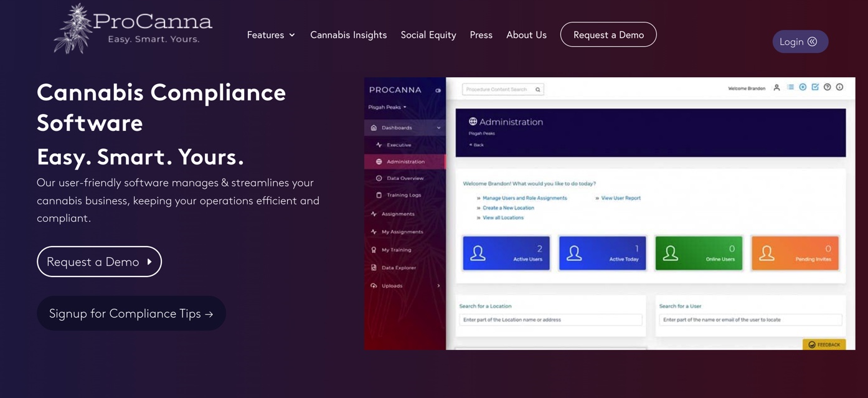Open Manage Users and Role Assignments link
This screenshot has height=398, width=868.
pyautogui.click(x=525, y=198)
